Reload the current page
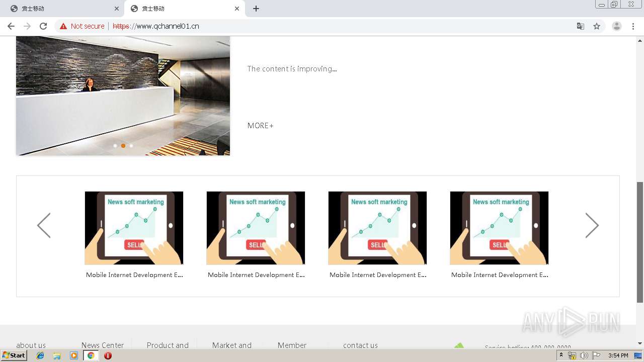The width and height of the screenshot is (644, 362). (43, 26)
